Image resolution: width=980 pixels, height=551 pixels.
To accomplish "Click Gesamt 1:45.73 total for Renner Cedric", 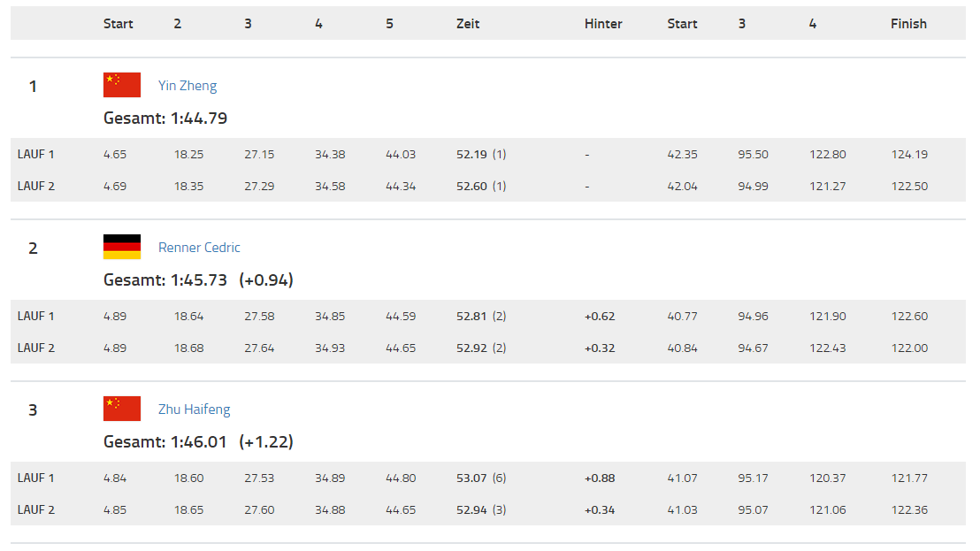I will [x=165, y=279].
